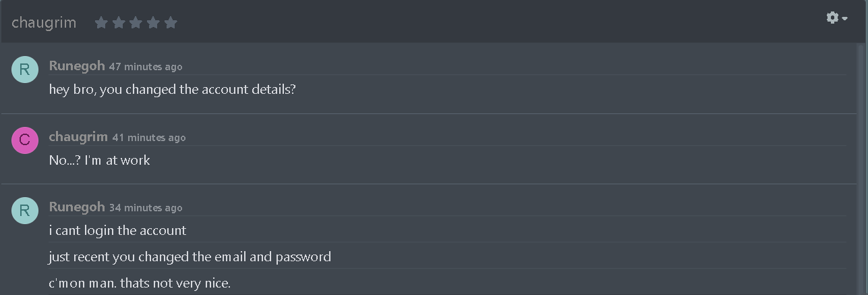
Task: Click the chaugrim conversation title in the header
Action: tap(44, 23)
